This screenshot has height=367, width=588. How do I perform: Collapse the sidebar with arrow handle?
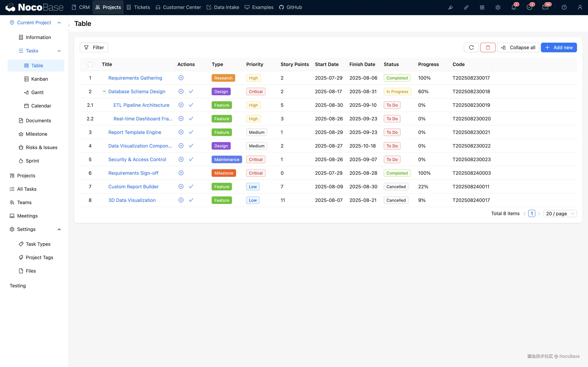[69, 25]
